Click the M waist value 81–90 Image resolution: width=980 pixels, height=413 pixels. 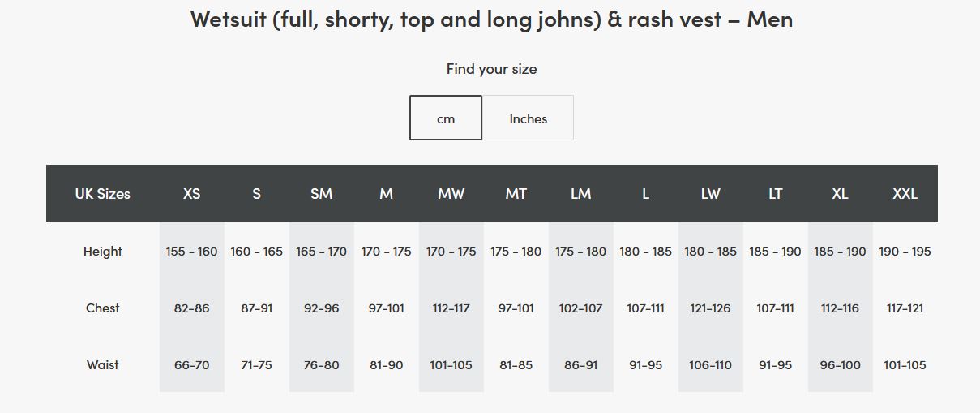tap(386, 365)
